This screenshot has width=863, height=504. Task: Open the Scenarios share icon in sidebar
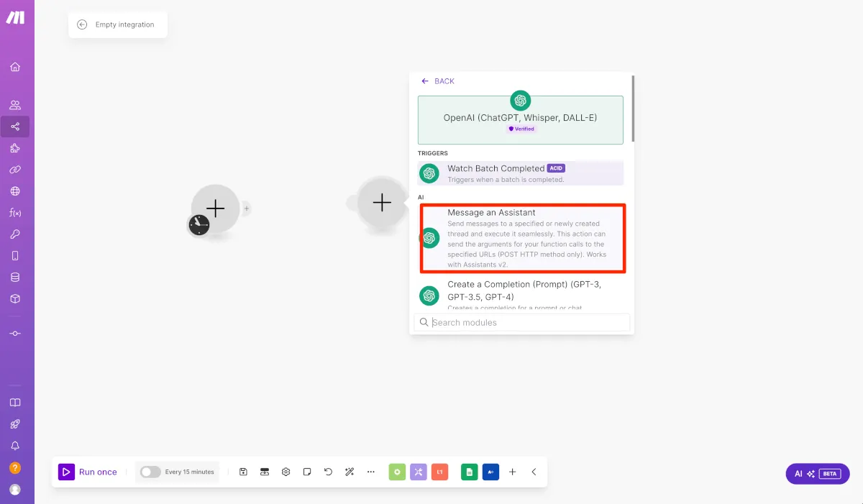tap(15, 127)
